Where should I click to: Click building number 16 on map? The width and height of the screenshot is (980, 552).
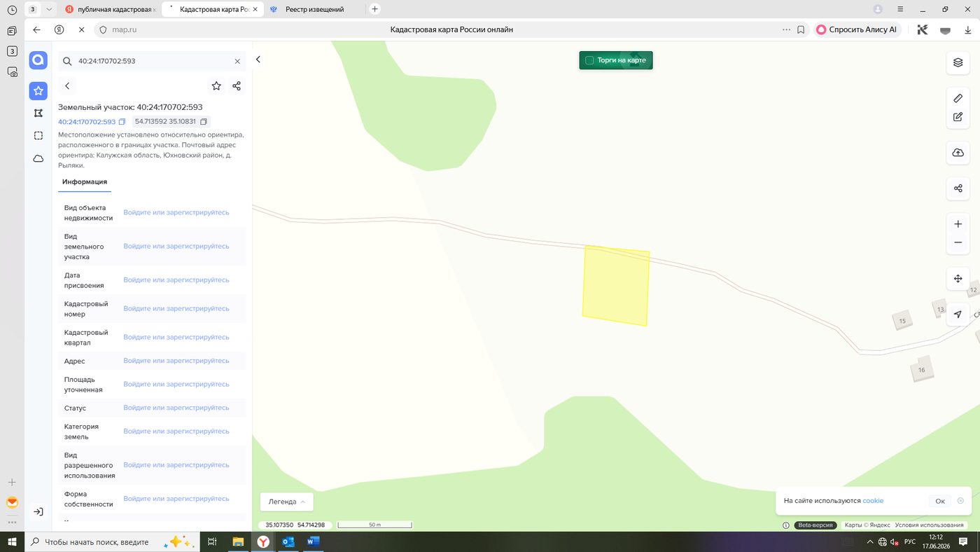coord(921,370)
